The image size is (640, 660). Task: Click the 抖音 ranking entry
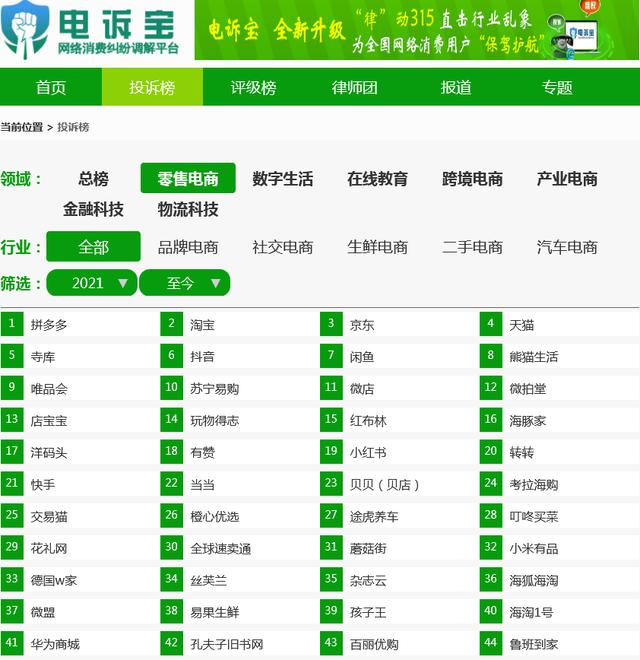pos(202,357)
